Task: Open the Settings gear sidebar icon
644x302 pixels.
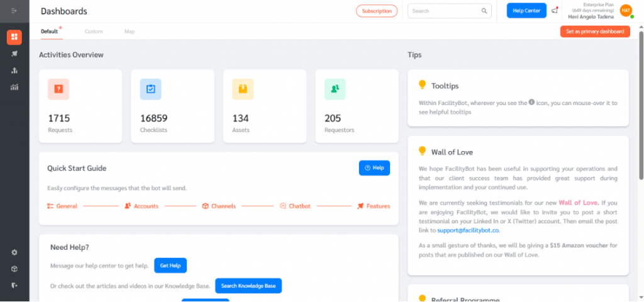Action: click(14, 252)
